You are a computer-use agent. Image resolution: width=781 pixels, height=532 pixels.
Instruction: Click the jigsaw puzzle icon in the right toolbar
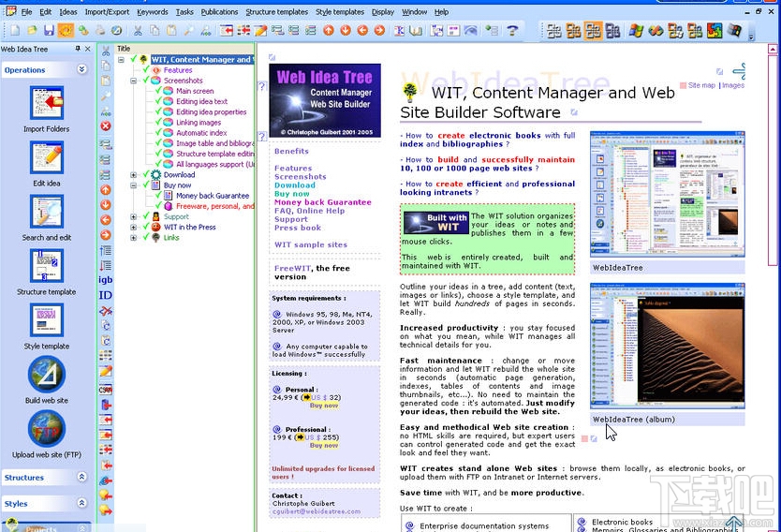pyautogui.click(x=715, y=30)
